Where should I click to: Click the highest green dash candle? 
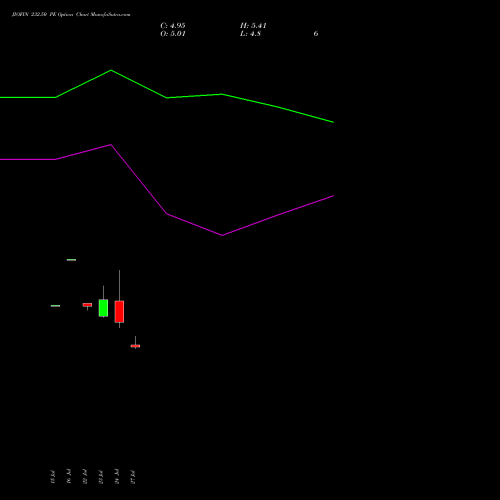tap(71, 260)
